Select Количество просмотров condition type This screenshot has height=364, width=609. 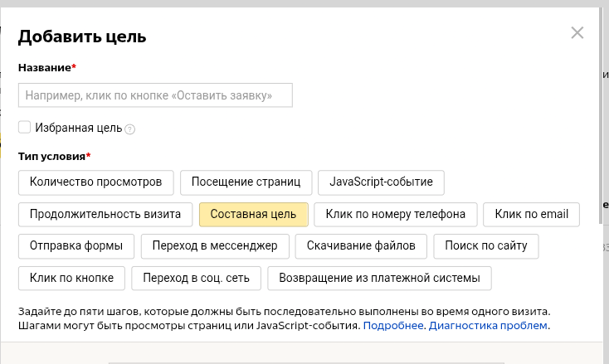click(x=96, y=182)
